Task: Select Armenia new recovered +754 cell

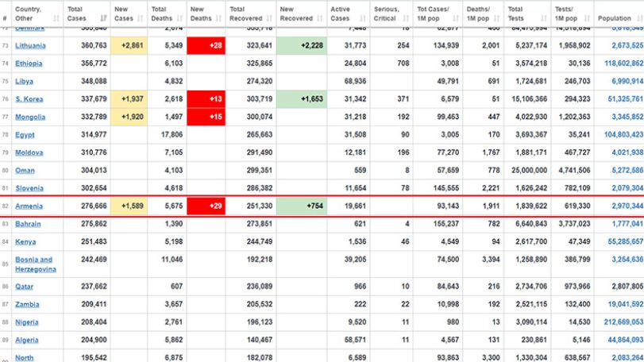Action: [302, 206]
